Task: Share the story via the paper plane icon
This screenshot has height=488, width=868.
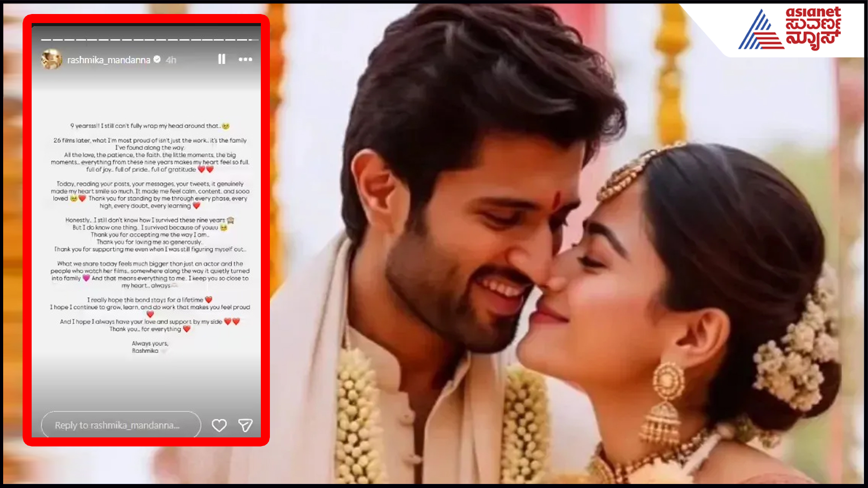Action: [245, 425]
